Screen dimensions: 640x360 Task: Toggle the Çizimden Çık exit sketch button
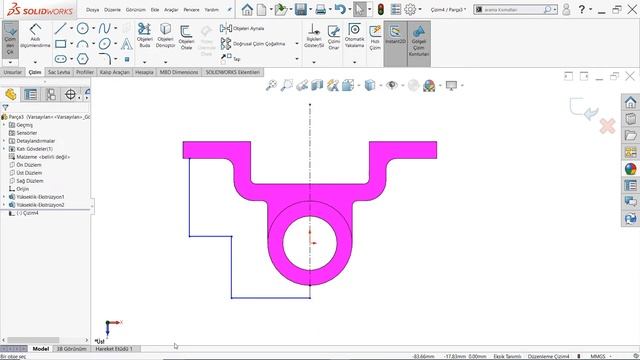[x=10, y=40]
